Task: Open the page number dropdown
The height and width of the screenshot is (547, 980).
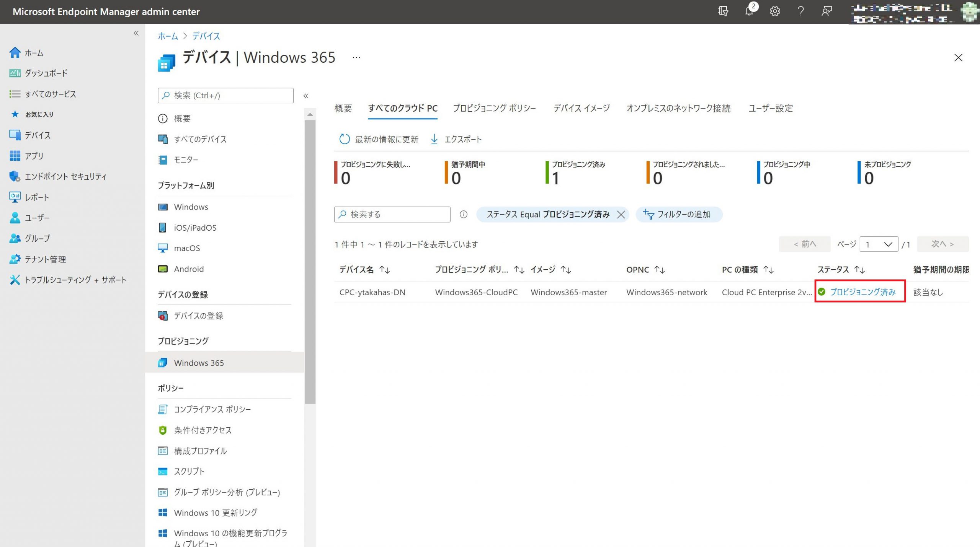Action: [879, 244]
